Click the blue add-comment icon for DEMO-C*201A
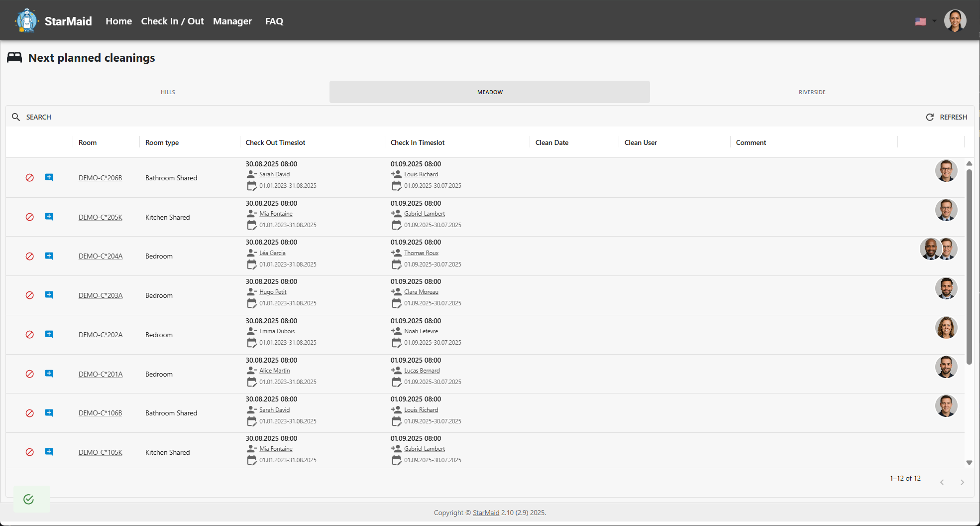980x526 pixels. 49,374
